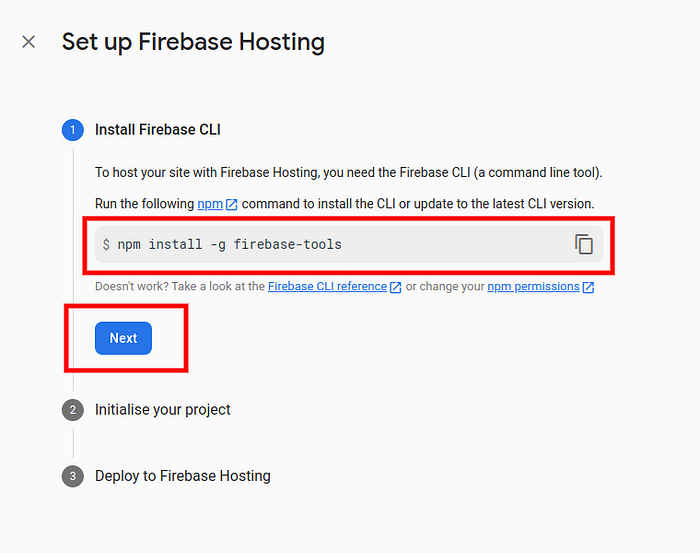This screenshot has width=700, height=553.
Task: Select the grey step 3 number circle
Action: [73, 476]
